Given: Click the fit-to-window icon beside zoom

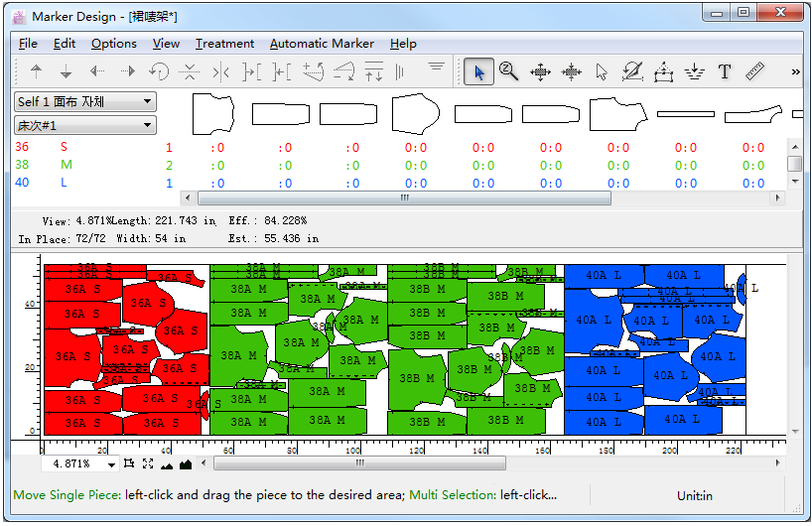Looking at the screenshot, I should pyautogui.click(x=129, y=463).
